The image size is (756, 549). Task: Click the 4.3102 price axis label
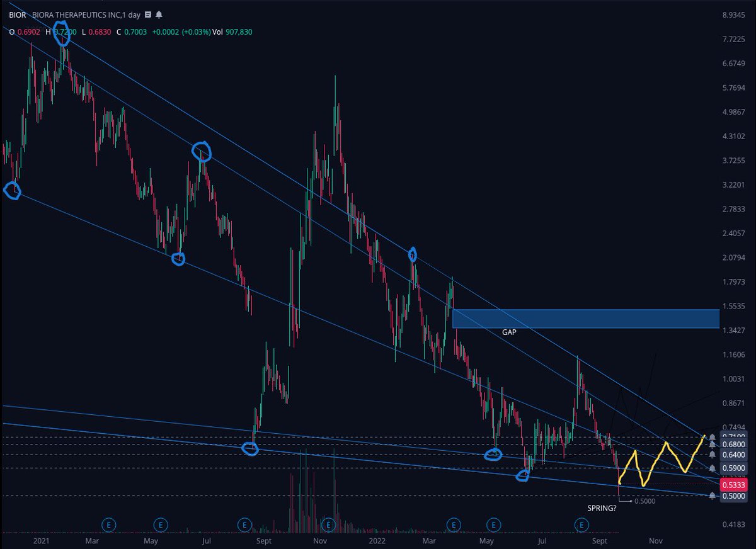point(733,136)
